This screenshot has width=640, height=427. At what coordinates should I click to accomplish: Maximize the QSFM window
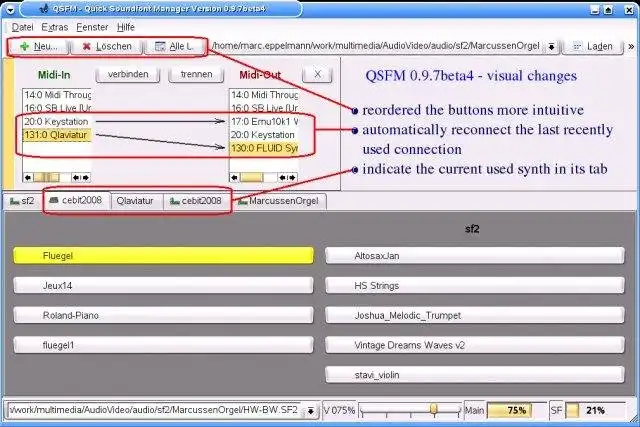(x=608, y=10)
